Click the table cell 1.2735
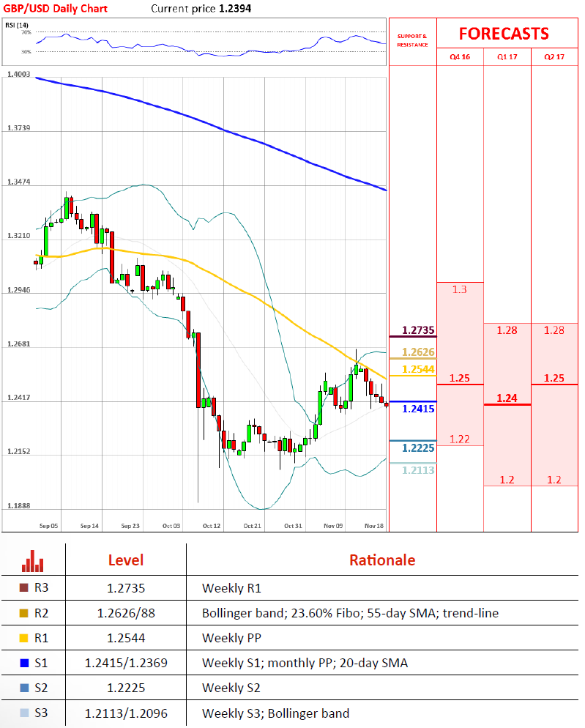The image size is (585, 728). pyautogui.click(x=126, y=588)
